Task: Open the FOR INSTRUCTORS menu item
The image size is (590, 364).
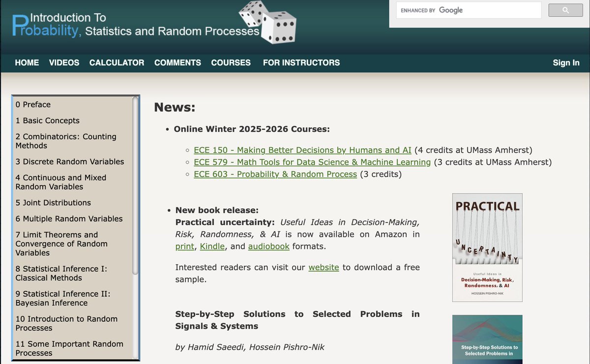Action: click(301, 62)
